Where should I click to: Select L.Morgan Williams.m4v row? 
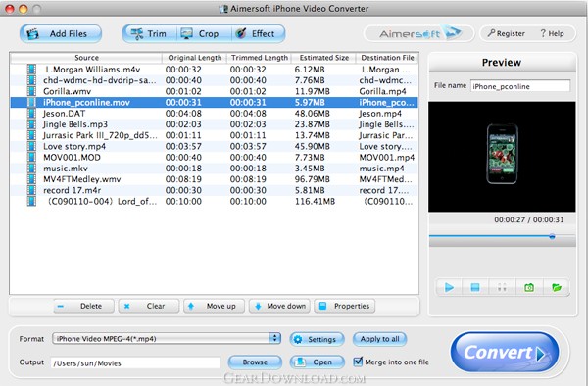(x=214, y=70)
